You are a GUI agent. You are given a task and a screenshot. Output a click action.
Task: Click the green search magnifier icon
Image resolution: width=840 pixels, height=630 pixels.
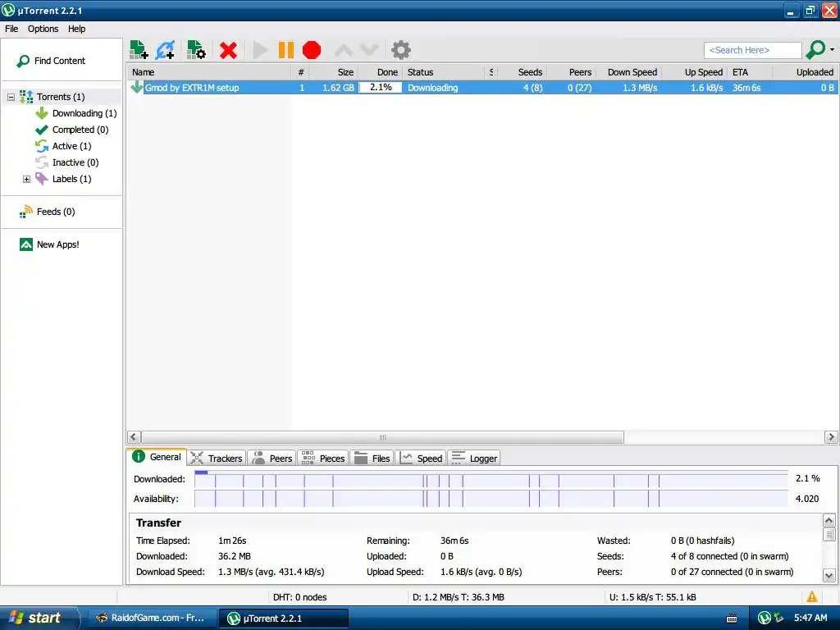pos(815,50)
